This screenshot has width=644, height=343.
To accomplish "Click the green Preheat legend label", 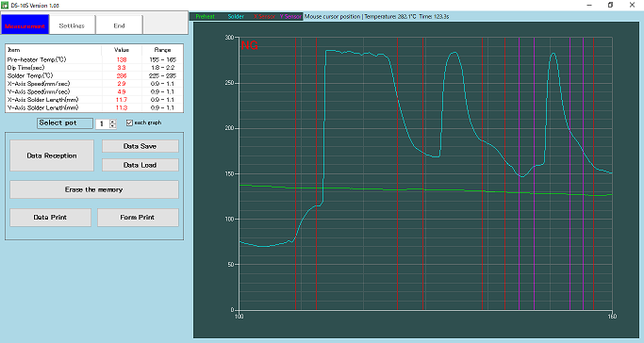I will (205, 16).
